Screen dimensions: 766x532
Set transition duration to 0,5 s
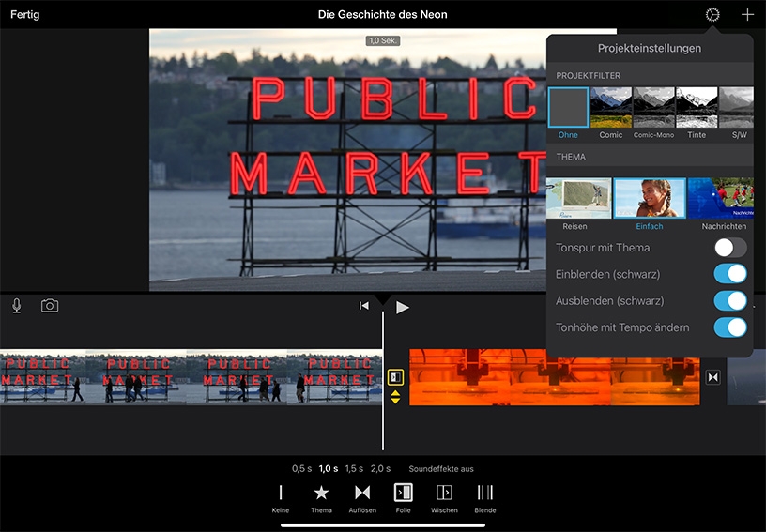click(301, 468)
